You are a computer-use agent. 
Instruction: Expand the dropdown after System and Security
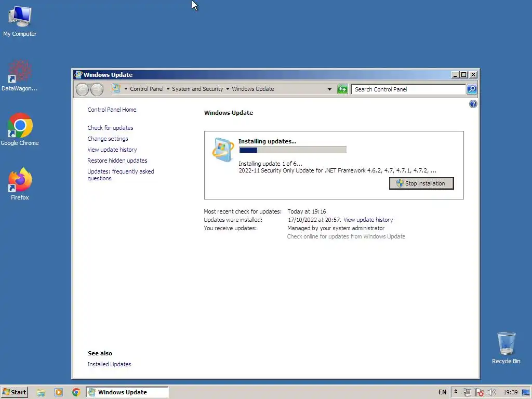click(x=228, y=89)
